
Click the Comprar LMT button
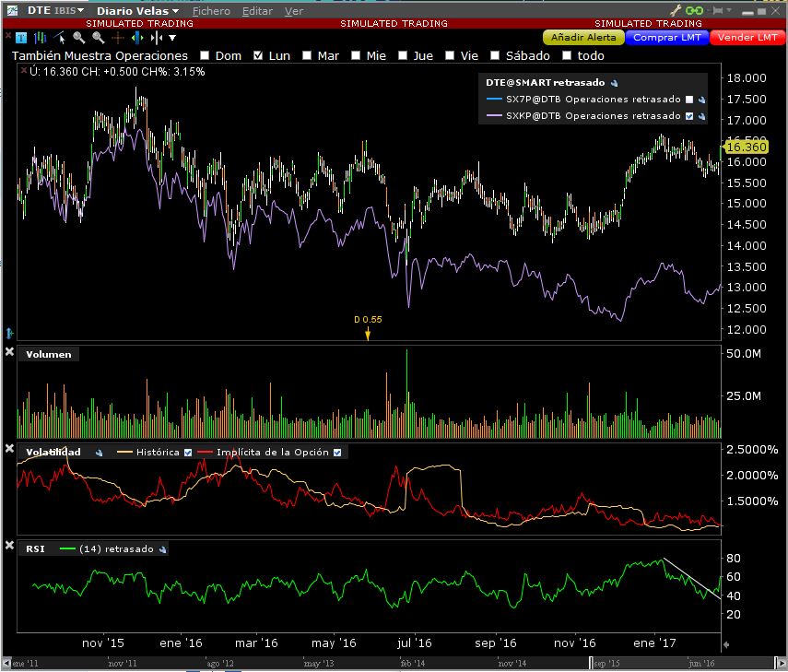pyautogui.click(x=667, y=38)
